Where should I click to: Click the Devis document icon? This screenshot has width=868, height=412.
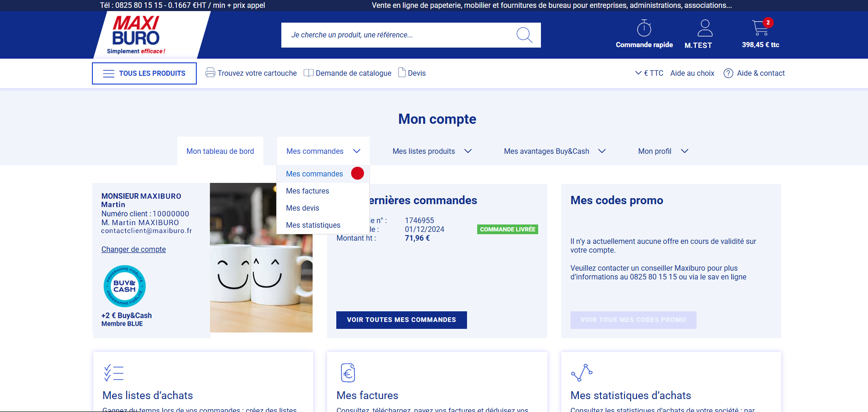tap(402, 73)
